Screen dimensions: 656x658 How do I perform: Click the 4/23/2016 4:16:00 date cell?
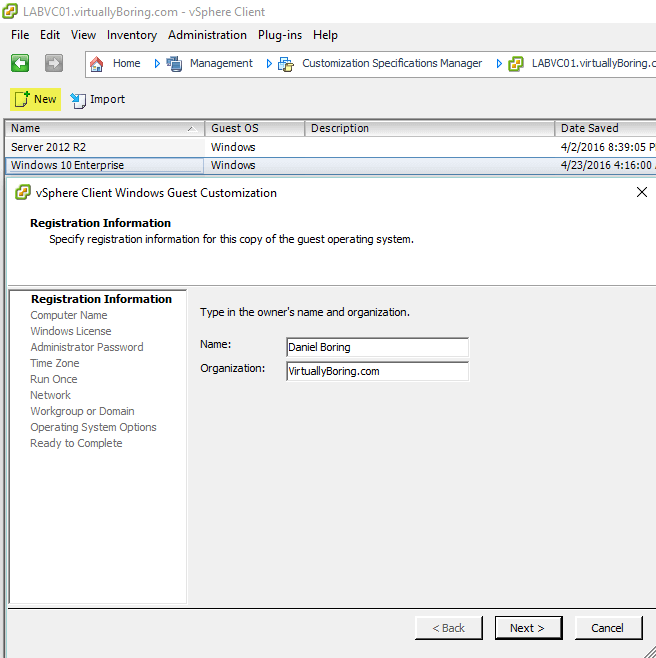[x=608, y=165]
